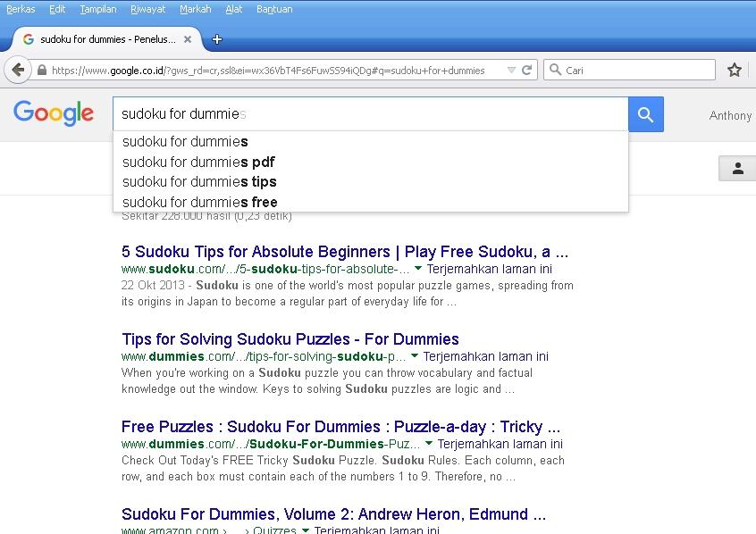756x534 pixels.
Task: Reload the page with refresh icon
Action: (x=527, y=71)
